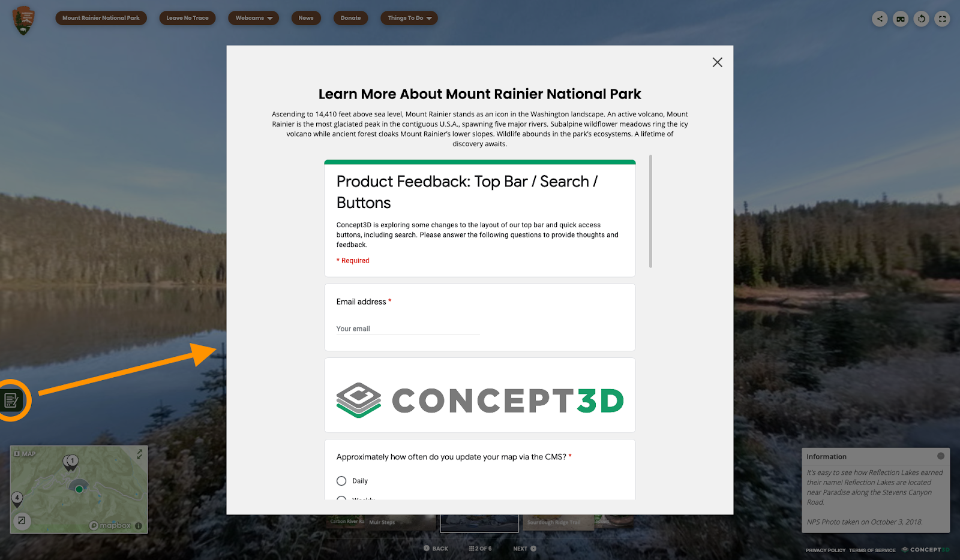Open the Donate menu item
The height and width of the screenshot is (560, 960).
(x=350, y=18)
